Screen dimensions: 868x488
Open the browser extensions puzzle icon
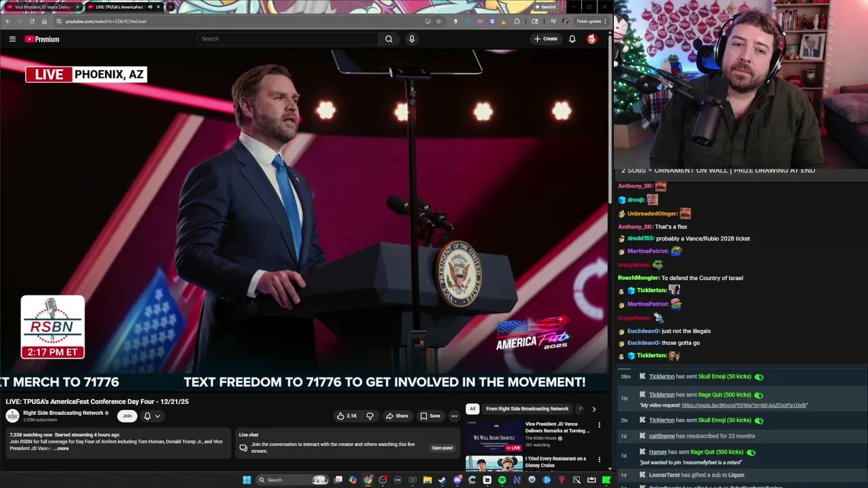point(517,21)
